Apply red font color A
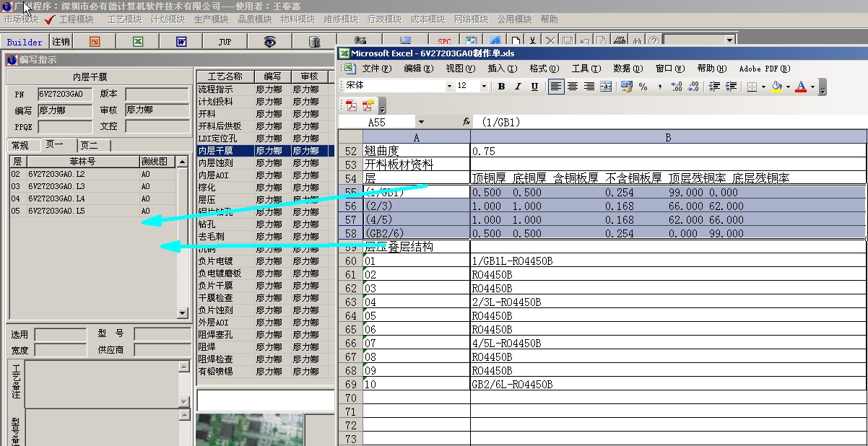 pos(800,87)
